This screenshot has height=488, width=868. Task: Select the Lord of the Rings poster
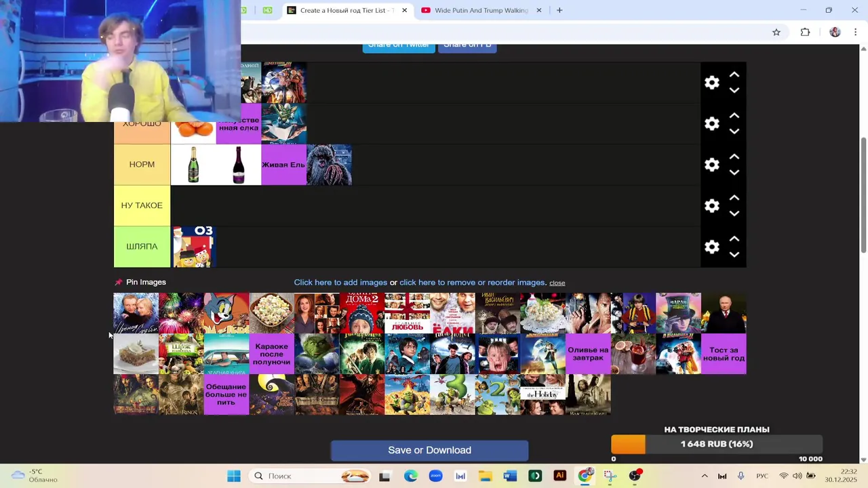point(181,394)
